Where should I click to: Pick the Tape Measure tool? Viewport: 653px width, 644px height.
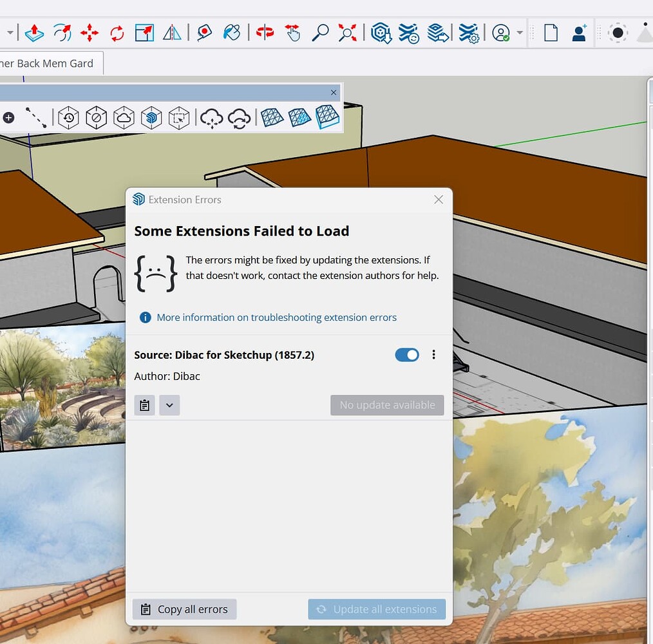coord(204,33)
